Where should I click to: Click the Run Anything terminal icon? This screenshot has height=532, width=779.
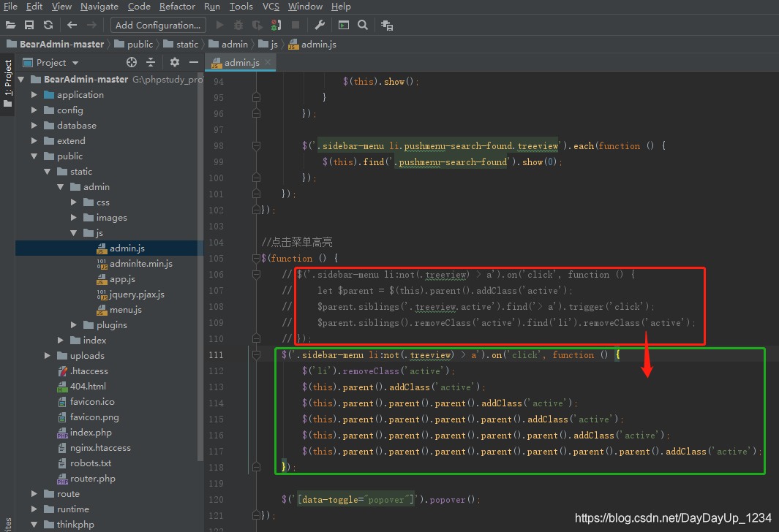(343, 25)
